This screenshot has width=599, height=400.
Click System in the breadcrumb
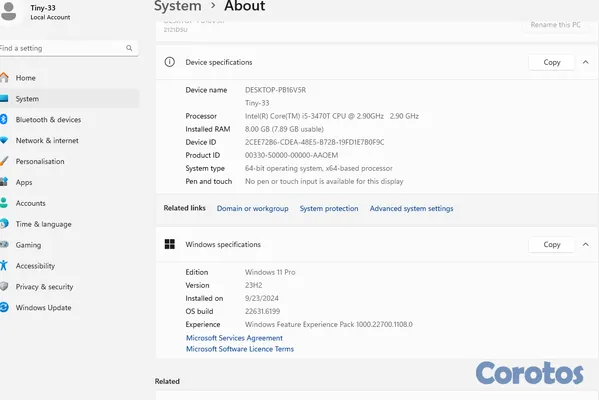(x=178, y=6)
